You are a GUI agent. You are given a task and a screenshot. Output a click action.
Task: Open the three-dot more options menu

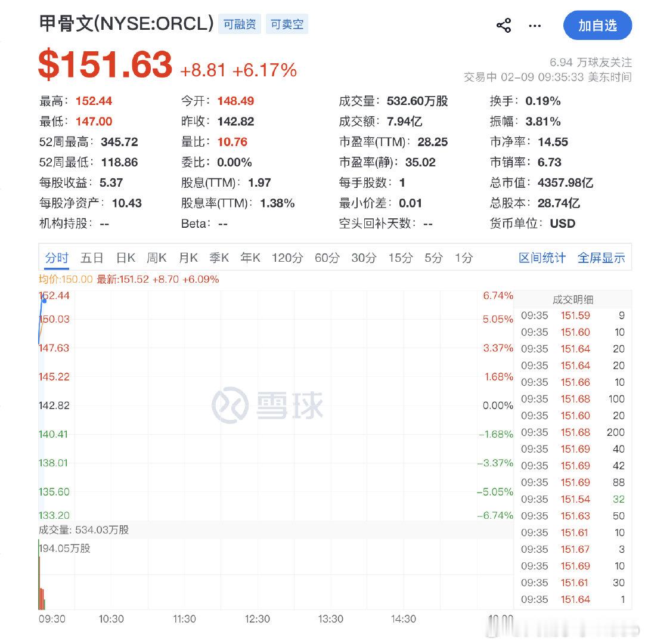[535, 26]
